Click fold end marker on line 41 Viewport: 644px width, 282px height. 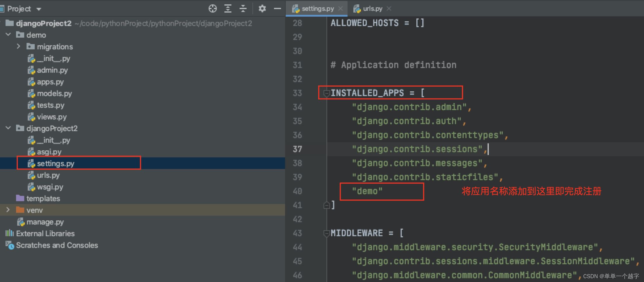[x=327, y=205]
